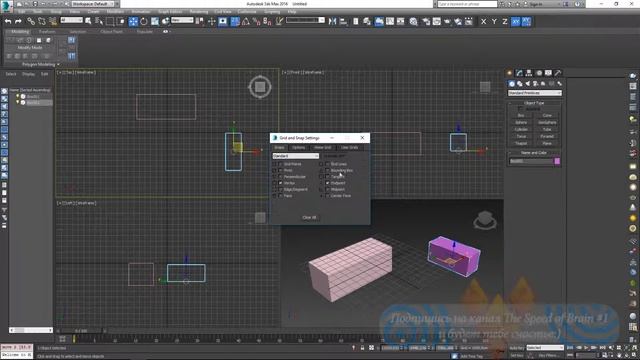640x360 pixels.
Task: Open the Material Editor icon
Action: point(413,21)
